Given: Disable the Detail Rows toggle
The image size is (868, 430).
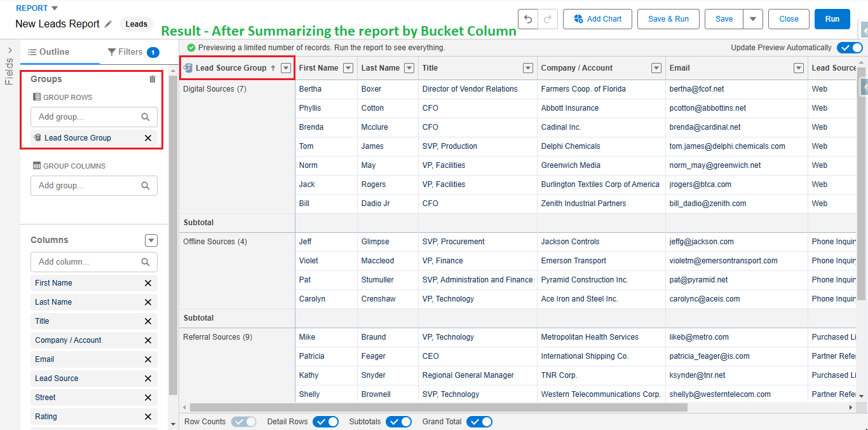Looking at the screenshot, I should tap(326, 421).
